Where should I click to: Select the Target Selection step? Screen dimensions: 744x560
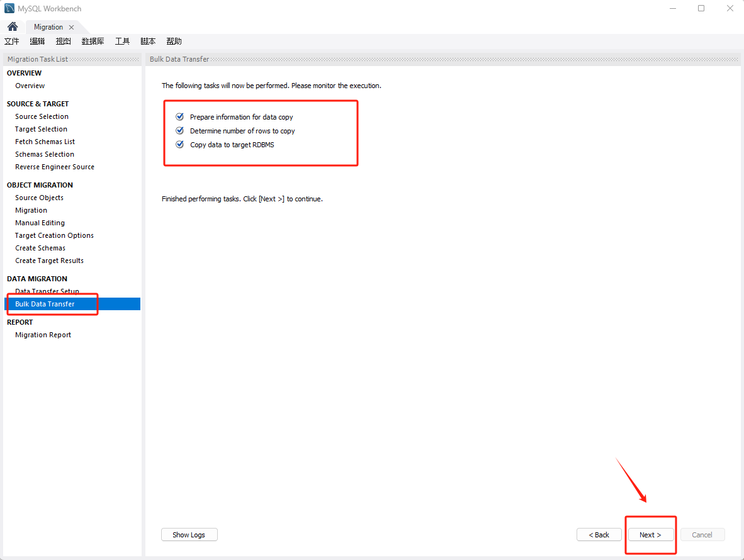[42, 129]
